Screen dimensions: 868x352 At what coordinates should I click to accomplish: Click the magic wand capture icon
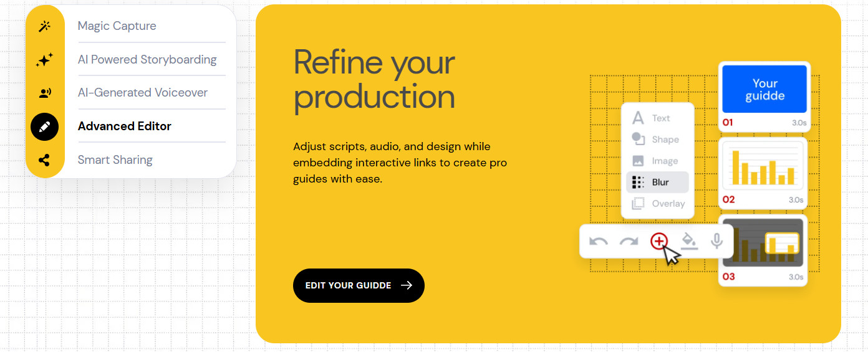tap(44, 26)
